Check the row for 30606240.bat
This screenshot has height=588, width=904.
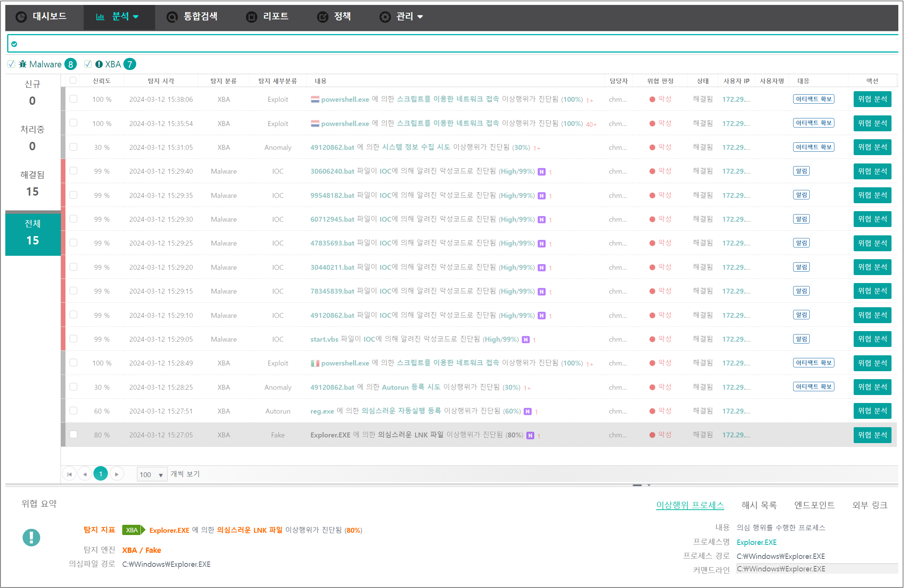[73, 171]
